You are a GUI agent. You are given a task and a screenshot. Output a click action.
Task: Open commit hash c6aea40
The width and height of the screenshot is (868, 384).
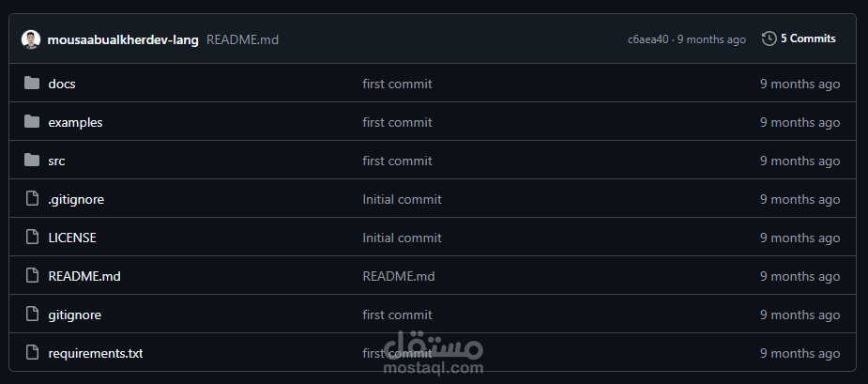[x=648, y=39]
